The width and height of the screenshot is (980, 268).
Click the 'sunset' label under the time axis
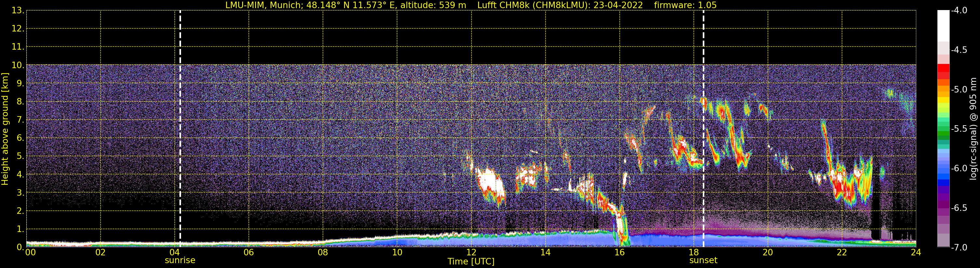(x=703, y=261)
